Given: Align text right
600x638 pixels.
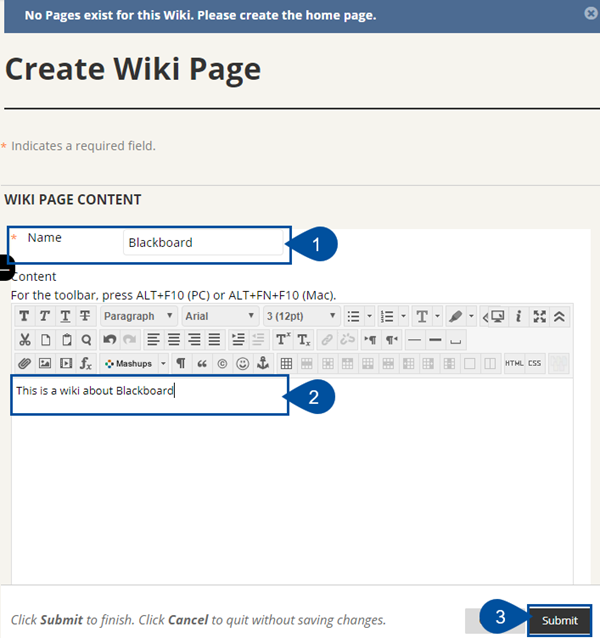Looking at the screenshot, I should (x=194, y=339).
